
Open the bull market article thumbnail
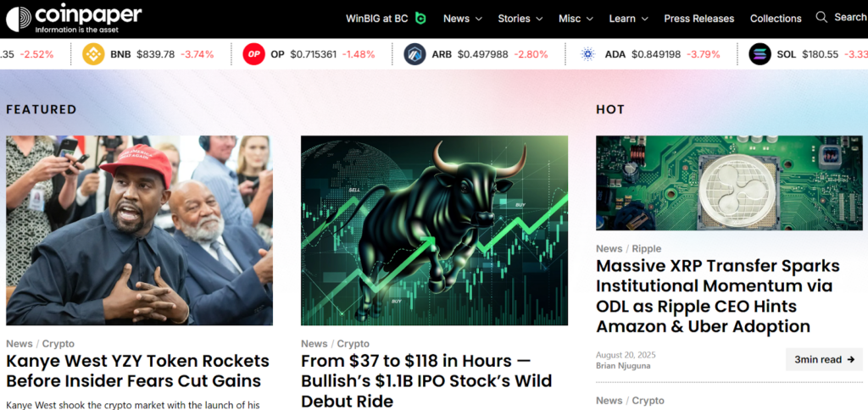pos(435,230)
